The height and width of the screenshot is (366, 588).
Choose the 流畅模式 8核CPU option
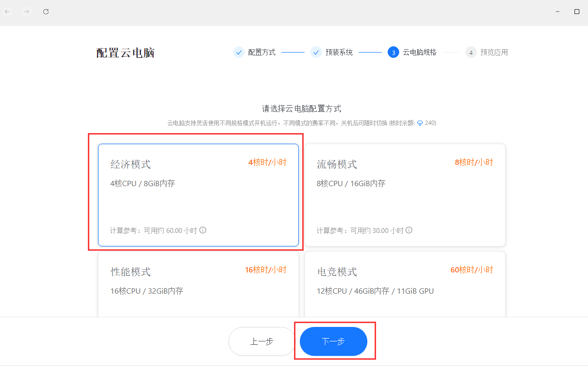point(405,195)
